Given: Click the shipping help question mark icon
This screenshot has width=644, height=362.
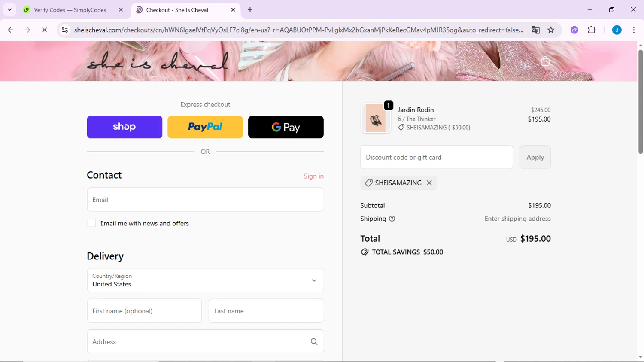Looking at the screenshot, I should click(392, 219).
